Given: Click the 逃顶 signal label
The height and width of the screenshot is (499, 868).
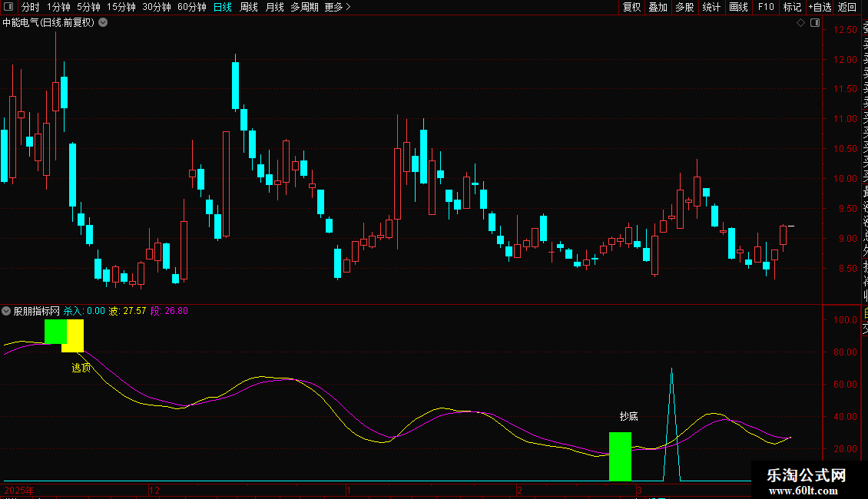Looking at the screenshot, I should [x=81, y=368].
